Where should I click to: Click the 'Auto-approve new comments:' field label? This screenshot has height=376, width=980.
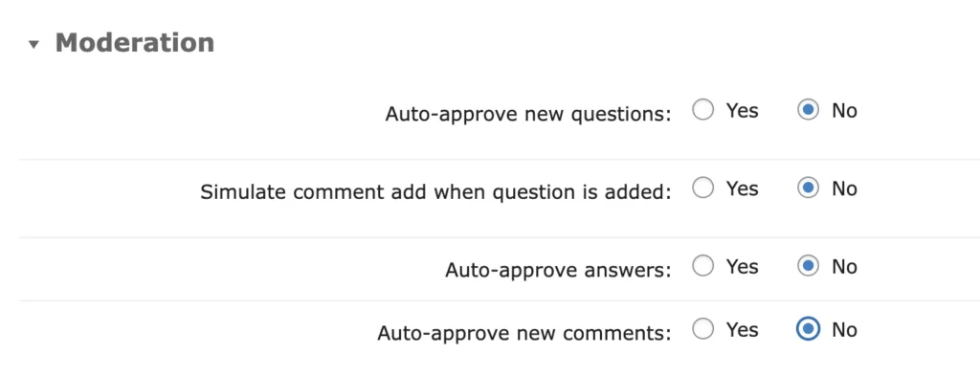coord(524,333)
